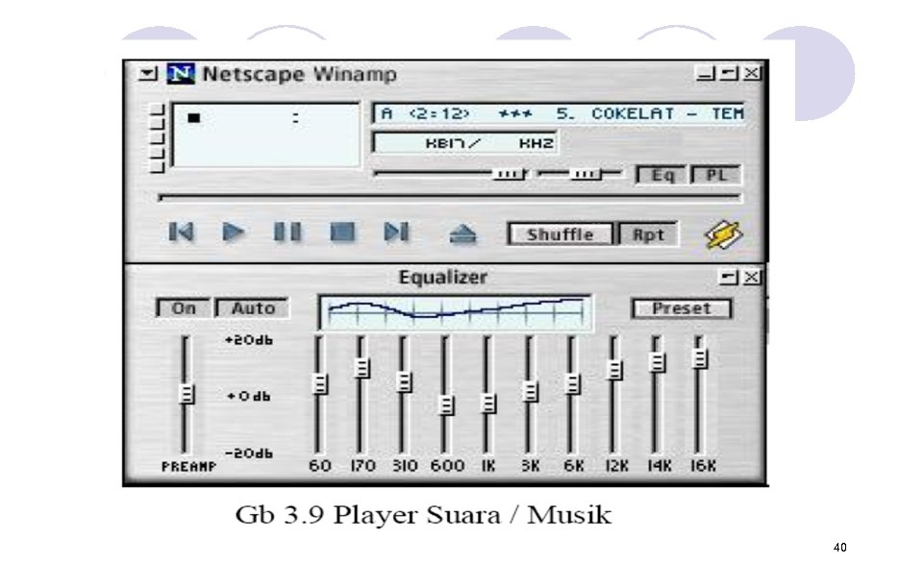The image size is (900, 588).
Task: Skip to the next track
Action: pyautogui.click(x=396, y=233)
